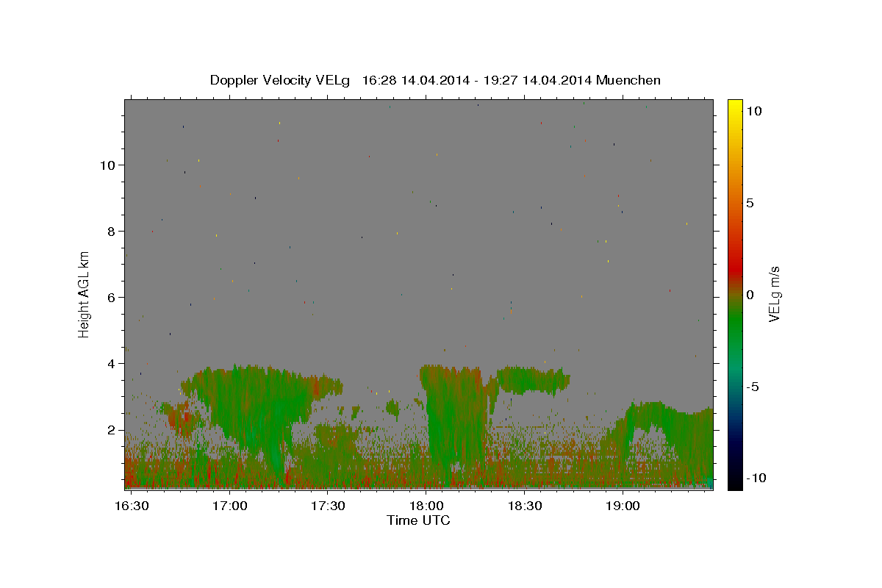
Task: Click the colorbar tick label 0
Action: pyautogui.click(x=750, y=295)
